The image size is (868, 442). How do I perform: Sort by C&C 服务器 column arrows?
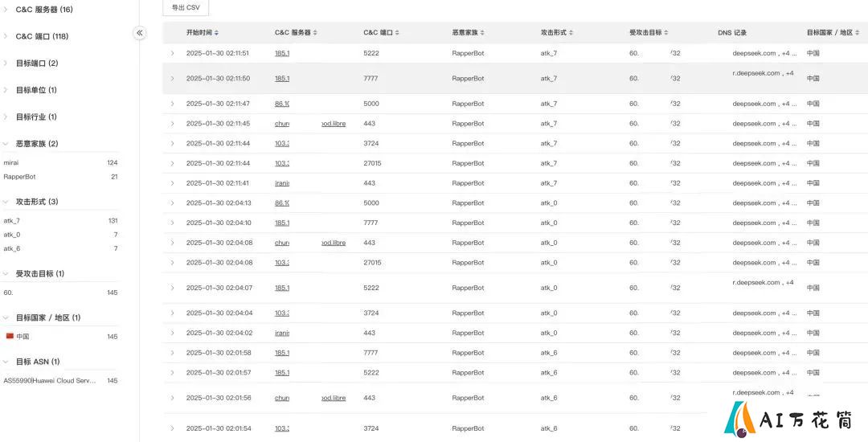tap(315, 33)
